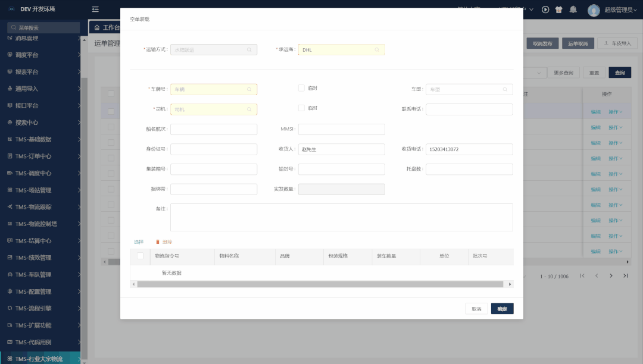Click the search icon in the 司机 field
The width and height of the screenshot is (643, 364).
click(x=249, y=109)
